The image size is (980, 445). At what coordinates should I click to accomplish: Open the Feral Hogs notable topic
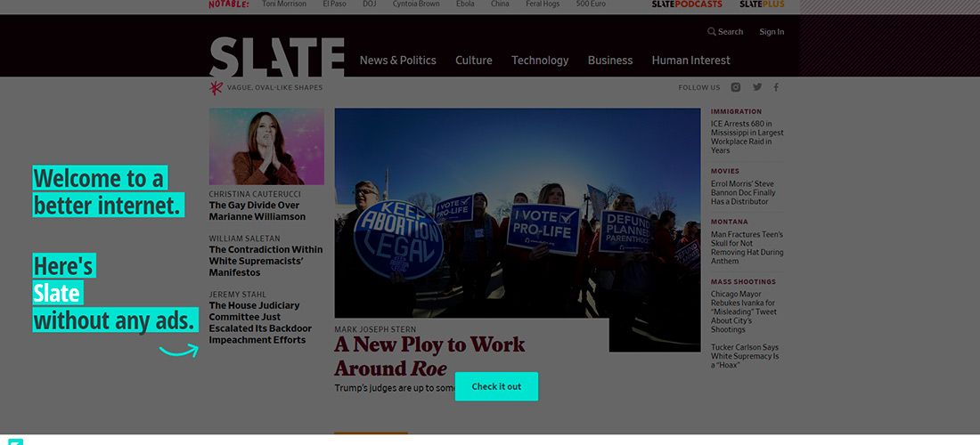point(542,4)
